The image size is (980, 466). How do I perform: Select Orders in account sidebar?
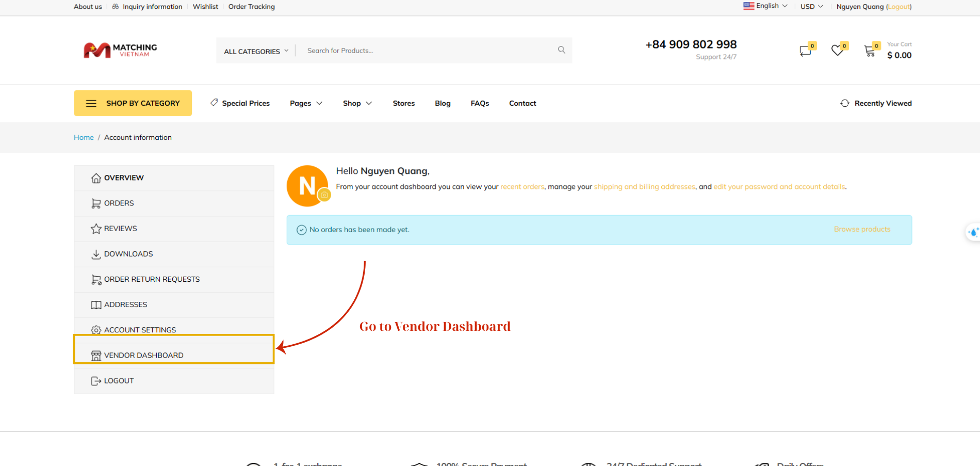pyautogui.click(x=119, y=203)
